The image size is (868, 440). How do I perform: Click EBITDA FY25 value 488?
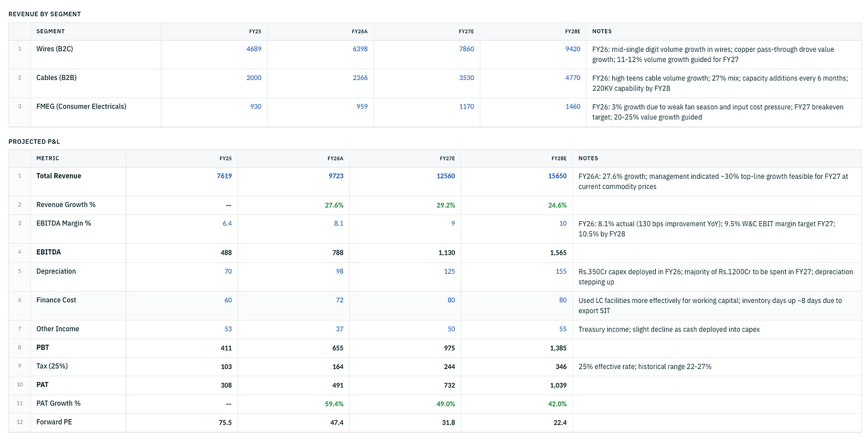click(226, 252)
